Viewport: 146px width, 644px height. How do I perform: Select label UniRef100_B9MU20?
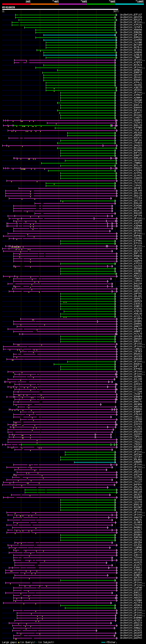click(x=131, y=37)
